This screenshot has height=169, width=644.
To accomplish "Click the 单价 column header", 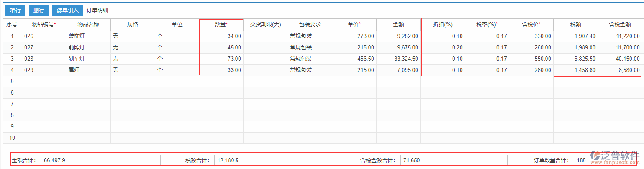I will pos(354,25).
